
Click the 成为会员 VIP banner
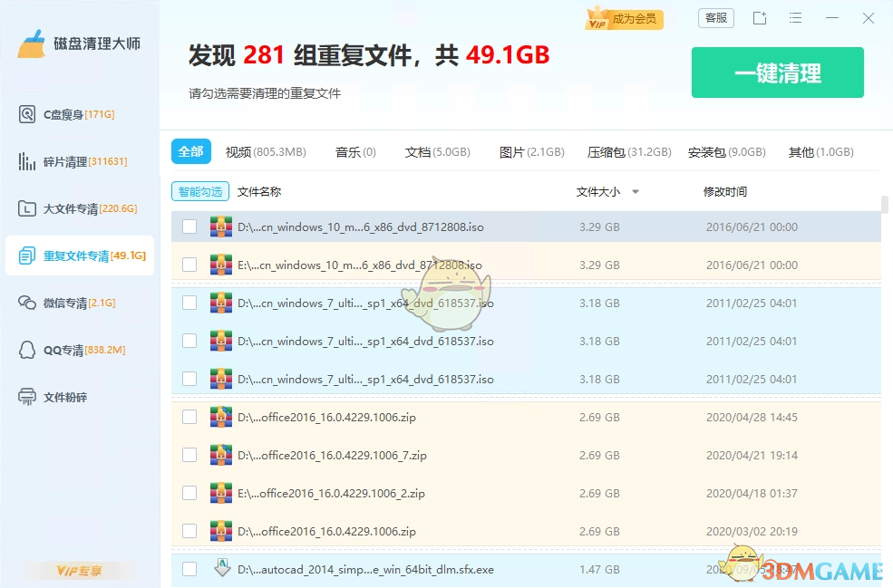point(624,17)
